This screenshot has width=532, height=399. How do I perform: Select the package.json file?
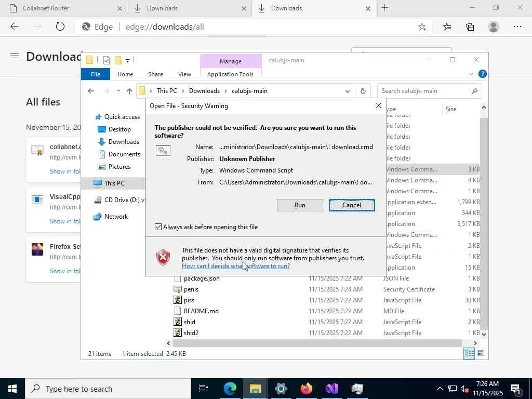click(202, 278)
